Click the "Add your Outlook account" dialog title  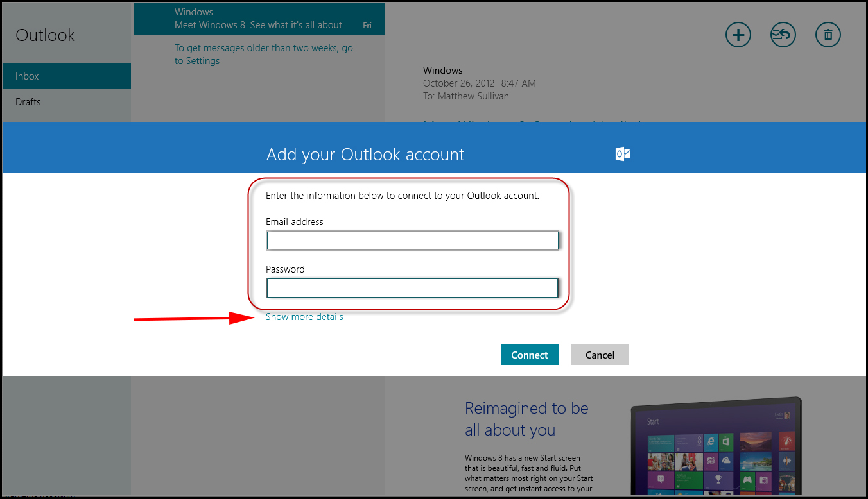pyautogui.click(x=365, y=155)
